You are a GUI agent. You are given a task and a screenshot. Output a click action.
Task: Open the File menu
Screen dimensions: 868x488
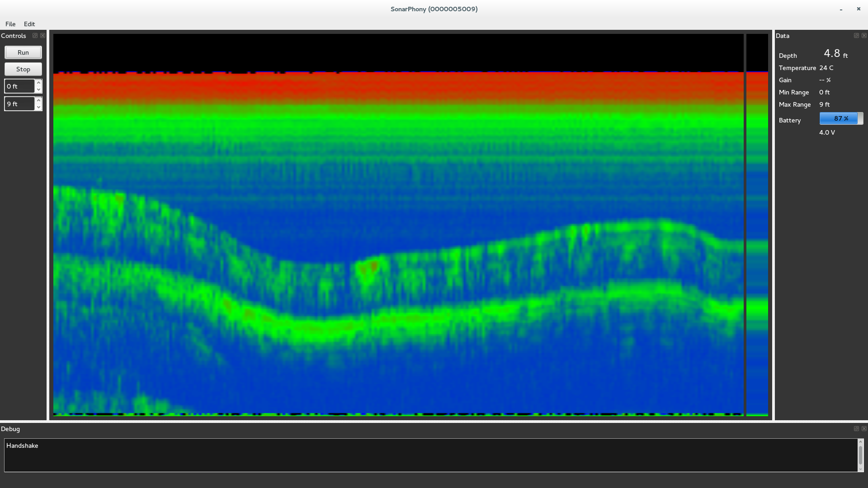(10, 24)
